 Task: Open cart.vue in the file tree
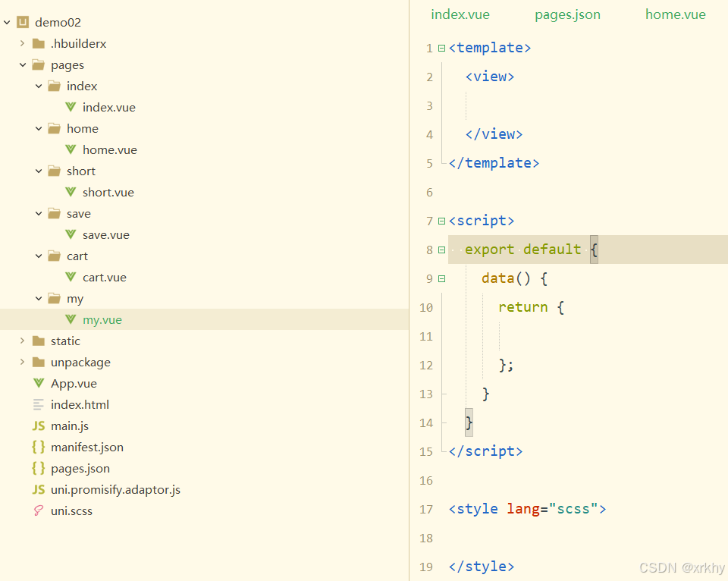105,278
